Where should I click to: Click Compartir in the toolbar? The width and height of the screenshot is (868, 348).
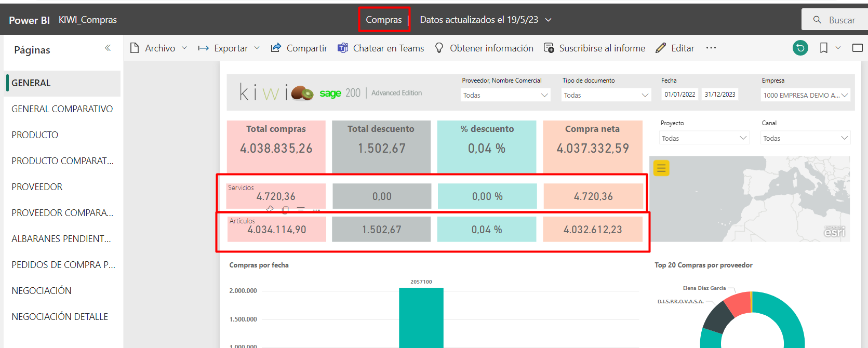coord(299,48)
